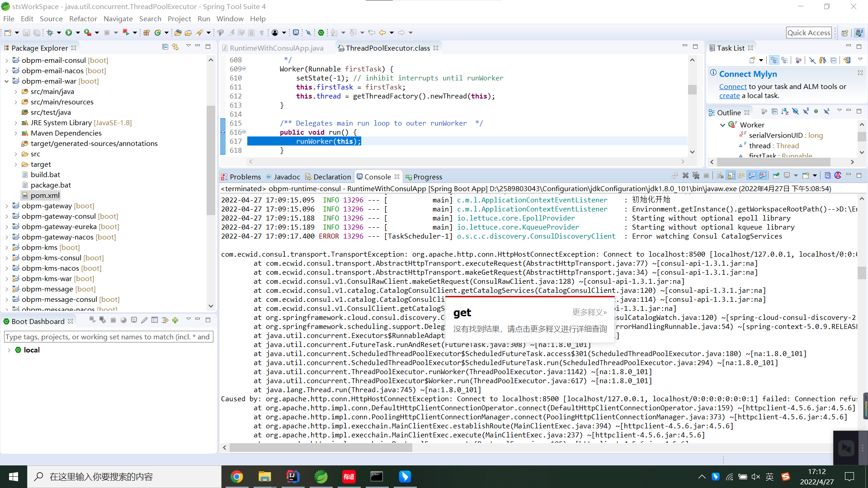868x488 pixels.
Task: Switch to the Declaration tab
Action: 328,177
